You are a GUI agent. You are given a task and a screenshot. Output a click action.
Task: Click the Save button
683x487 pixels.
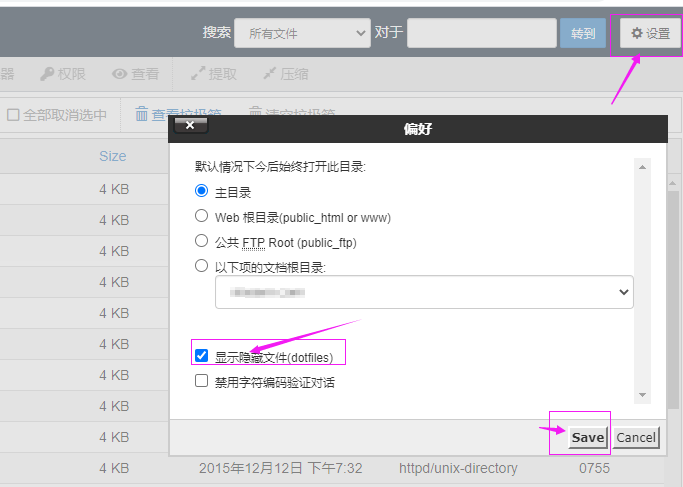coord(588,437)
